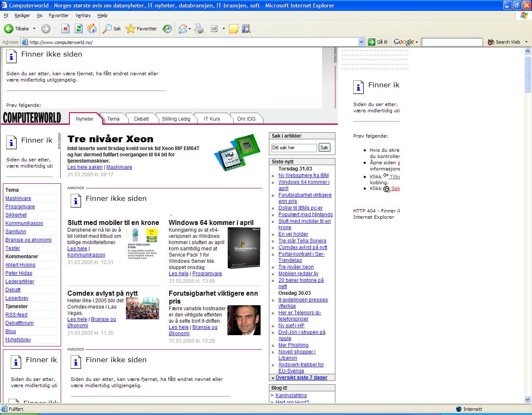Open the Favoritter star pane

tap(141, 29)
